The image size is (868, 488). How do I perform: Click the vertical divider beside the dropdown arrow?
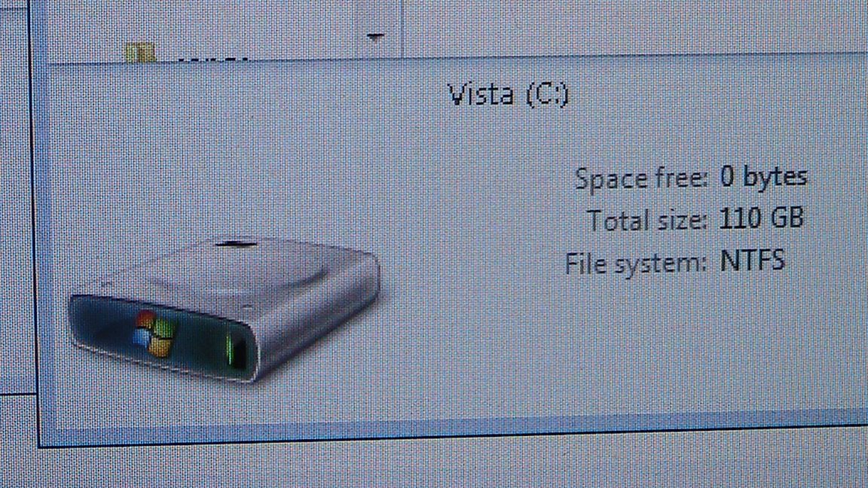401,28
